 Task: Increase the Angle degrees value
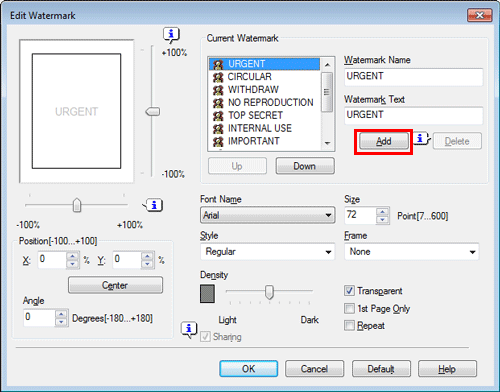(x=61, y=314)
